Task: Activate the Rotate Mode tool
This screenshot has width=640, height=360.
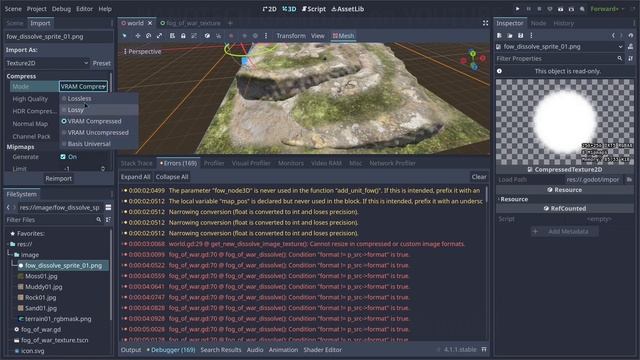Action: (149, 36)
